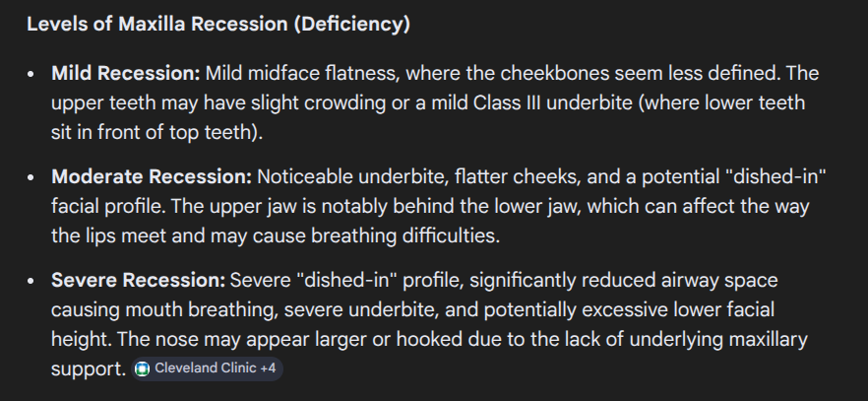
Task: Click the bold 'Severe Recession:' label
Action: 139,280
